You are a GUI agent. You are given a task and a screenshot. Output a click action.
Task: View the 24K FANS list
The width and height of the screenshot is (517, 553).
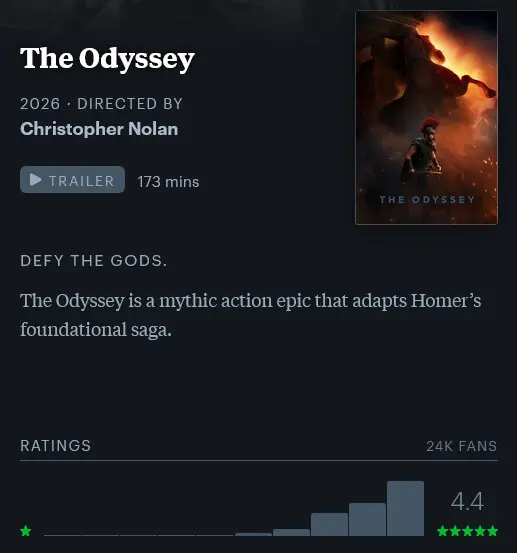click(462, 446)
